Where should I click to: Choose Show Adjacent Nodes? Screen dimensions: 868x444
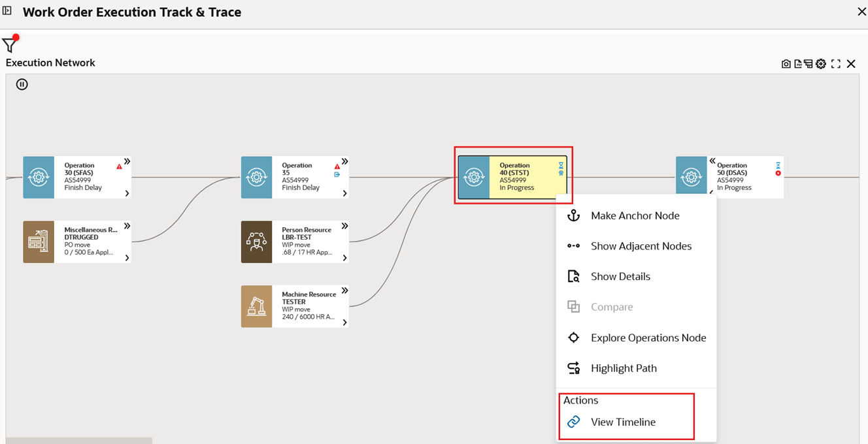point(636,246)
